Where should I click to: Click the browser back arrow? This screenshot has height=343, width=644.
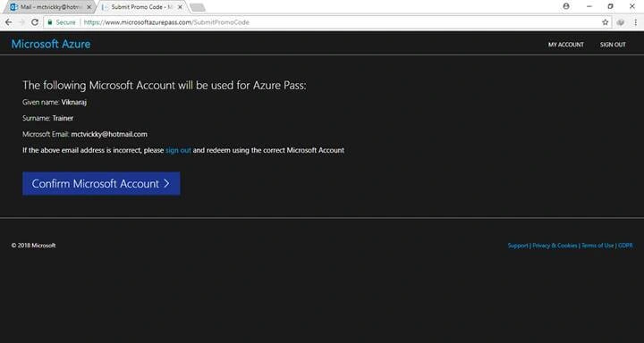pyautogui.click(x=8, y=22)
